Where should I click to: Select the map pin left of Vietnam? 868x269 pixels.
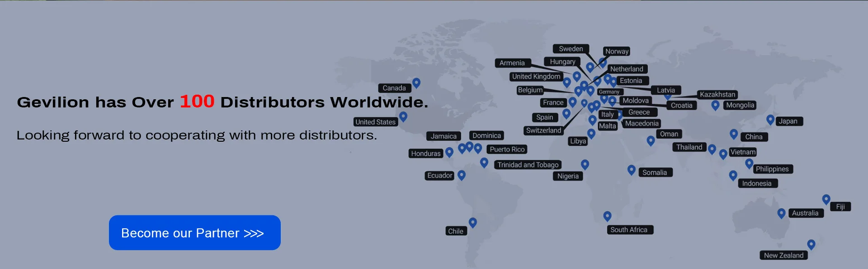pyautogui.click(x=723, y=154)
